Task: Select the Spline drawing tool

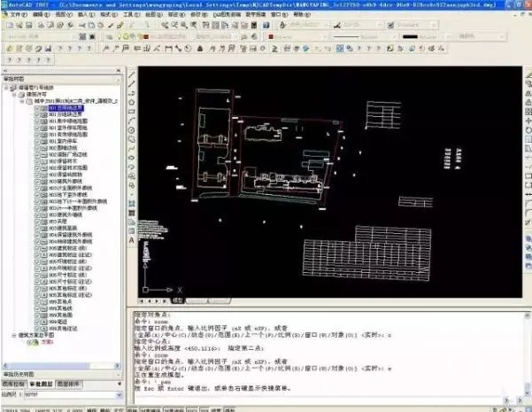Action: 132,149
